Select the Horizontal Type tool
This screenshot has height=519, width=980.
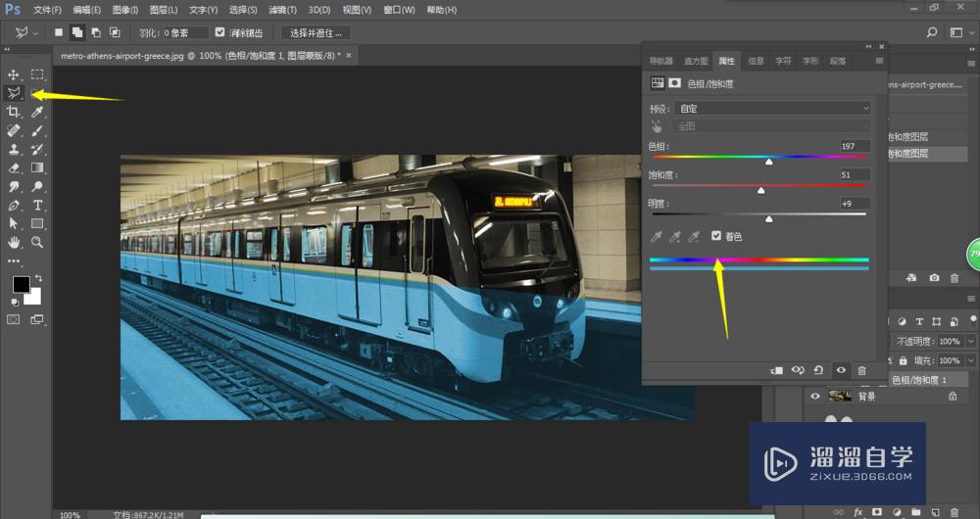tap(37, 205)
